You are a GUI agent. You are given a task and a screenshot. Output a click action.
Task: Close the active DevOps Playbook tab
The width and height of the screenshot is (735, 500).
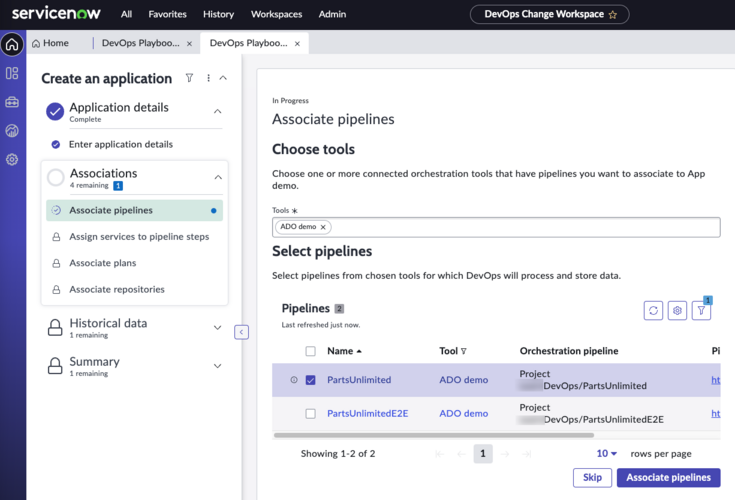point(297,44)
